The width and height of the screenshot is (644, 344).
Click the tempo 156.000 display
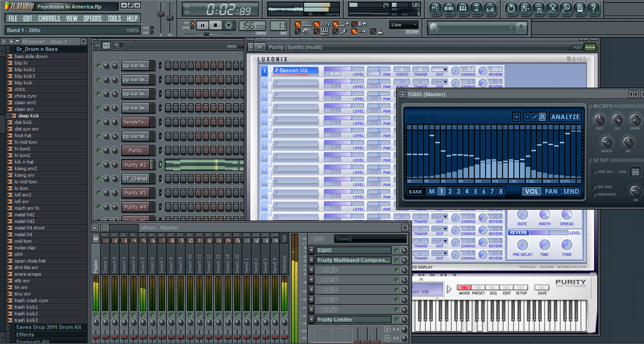[252, 25]
